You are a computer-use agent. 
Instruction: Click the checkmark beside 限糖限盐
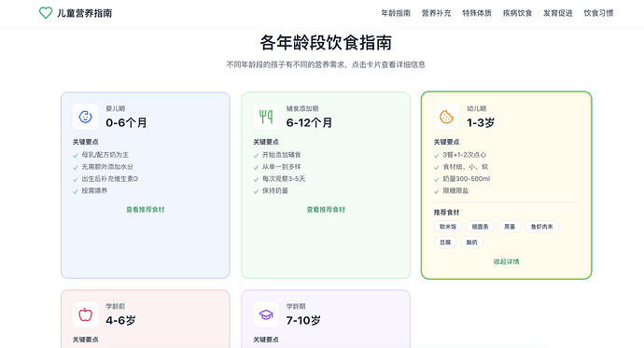pos(437,191)
